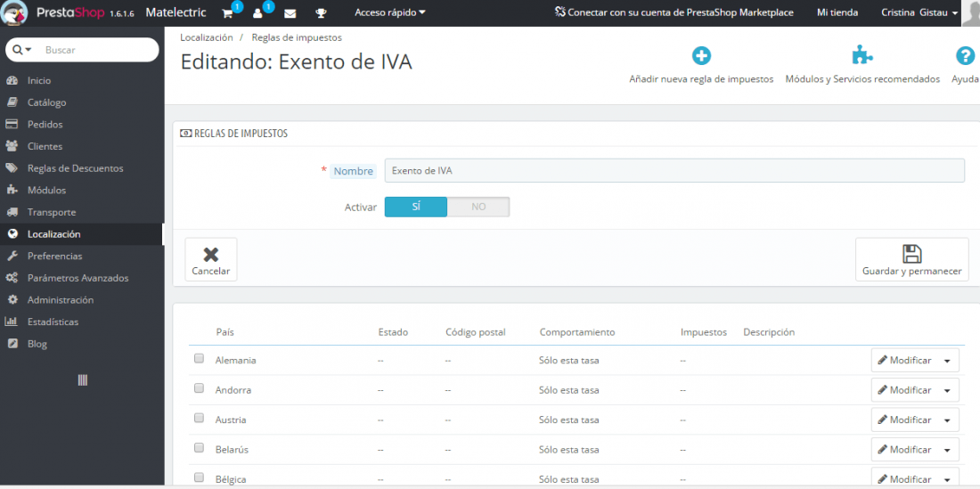Click the plus icon for adding tax rule
The image size is (980, 489).
click(x=701, y=55)
